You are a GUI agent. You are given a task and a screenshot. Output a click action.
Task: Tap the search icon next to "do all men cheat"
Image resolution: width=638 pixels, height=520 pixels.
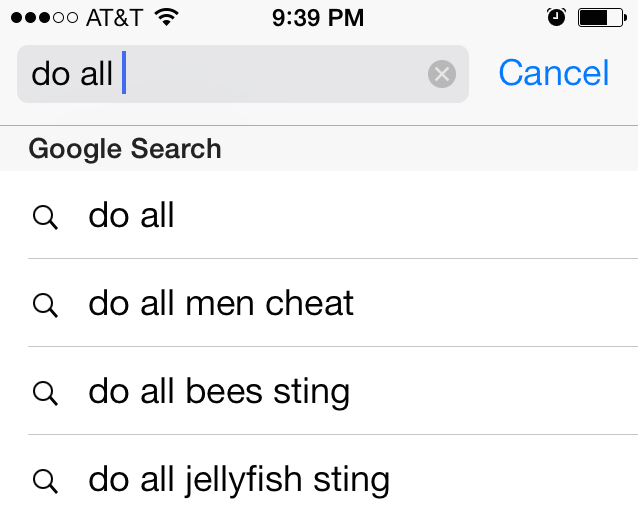click(45, 304)
